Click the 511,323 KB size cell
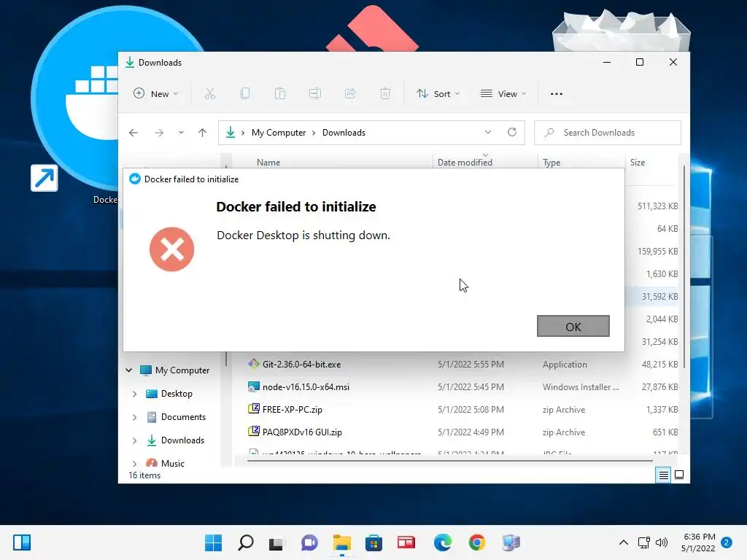The height and width of the screenshot is (560, 747). pos(657,206)
